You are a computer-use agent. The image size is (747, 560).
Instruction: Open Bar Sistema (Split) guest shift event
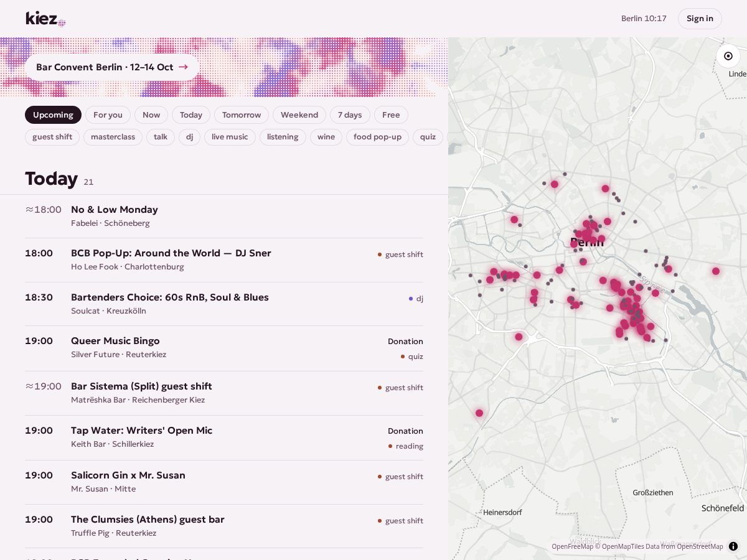point(224,393)
